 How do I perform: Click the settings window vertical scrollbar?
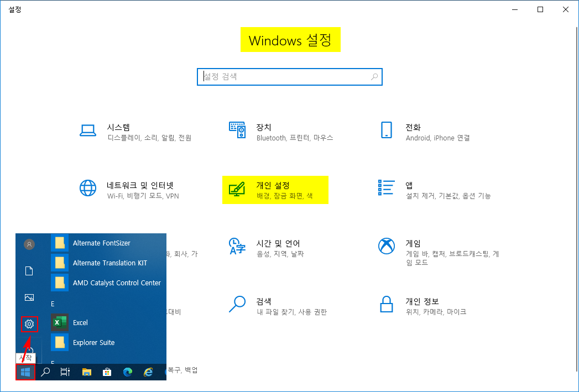point(576,200)
